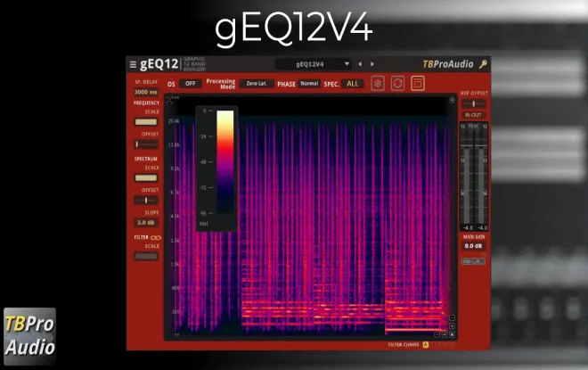Viewport: 588px width, 370px height.
Task: Change the SPEC. ALL selector
Action: click(x=353, y=84)
